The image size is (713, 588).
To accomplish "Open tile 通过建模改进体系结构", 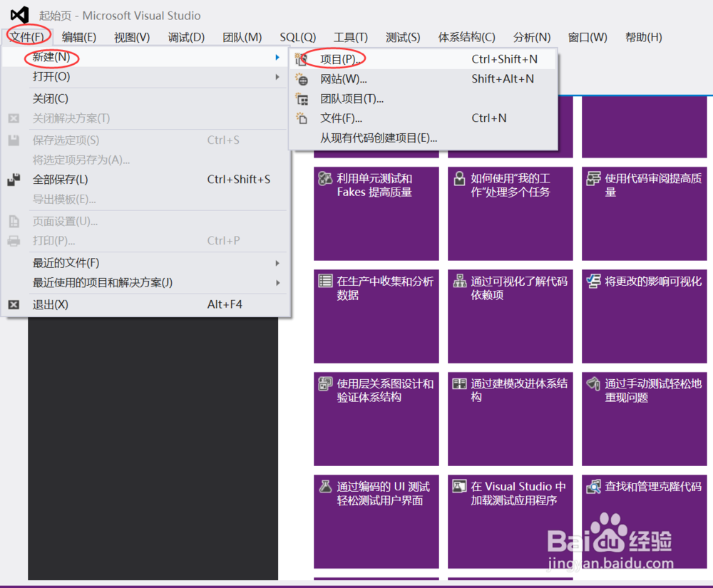I will pyautogui.click(x=511, y=419).
